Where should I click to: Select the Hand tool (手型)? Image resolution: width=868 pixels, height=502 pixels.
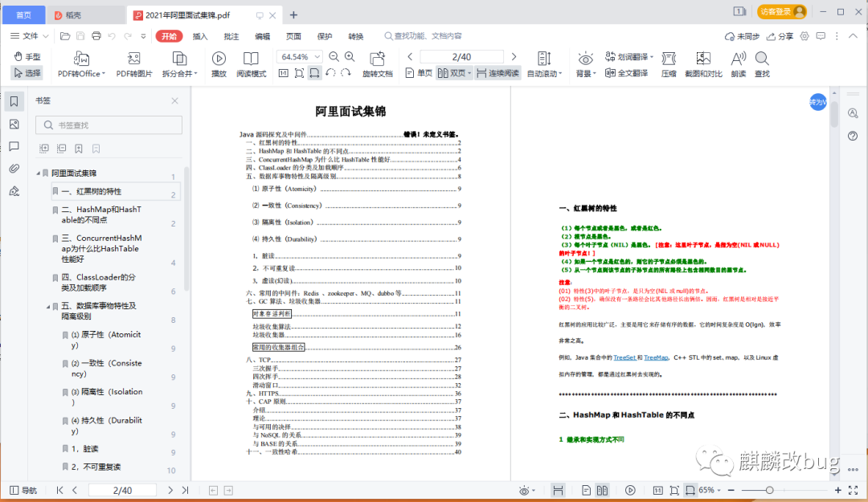pyautogui.click(x=27, y=57)
